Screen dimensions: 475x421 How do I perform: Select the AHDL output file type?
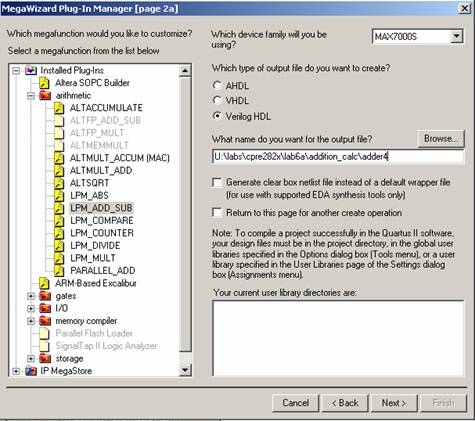pyautogui.click(x=217, y=85)
